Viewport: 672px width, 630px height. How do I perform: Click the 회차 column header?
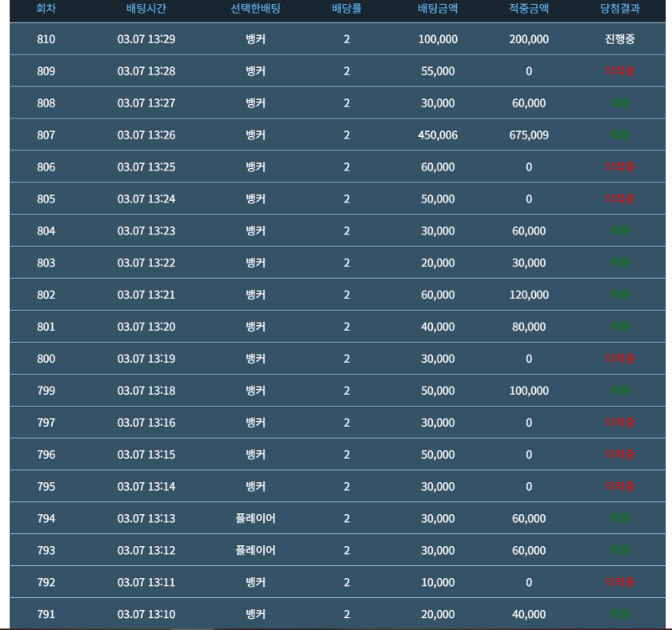46,9
